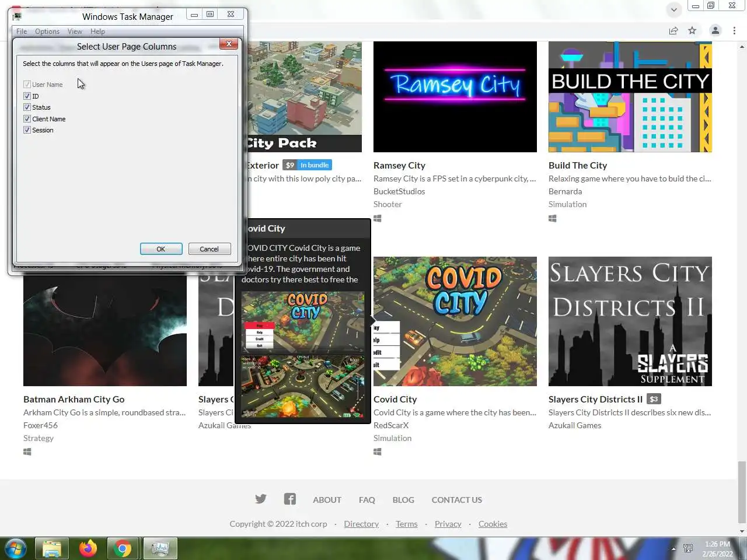The image size is (747, 560).
Task: Close the Select User Page Columns dialog
Action: (229, 44)
